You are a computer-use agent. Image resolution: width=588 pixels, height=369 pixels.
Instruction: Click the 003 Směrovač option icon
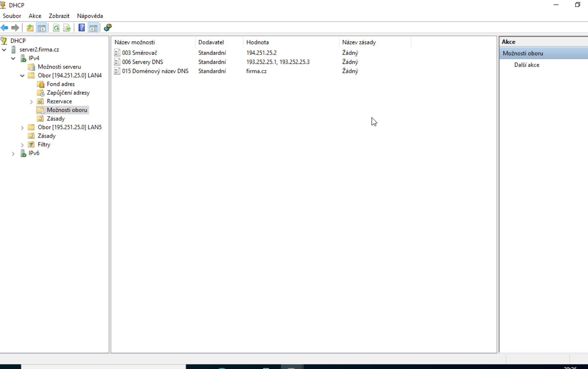tap(117, 53)
